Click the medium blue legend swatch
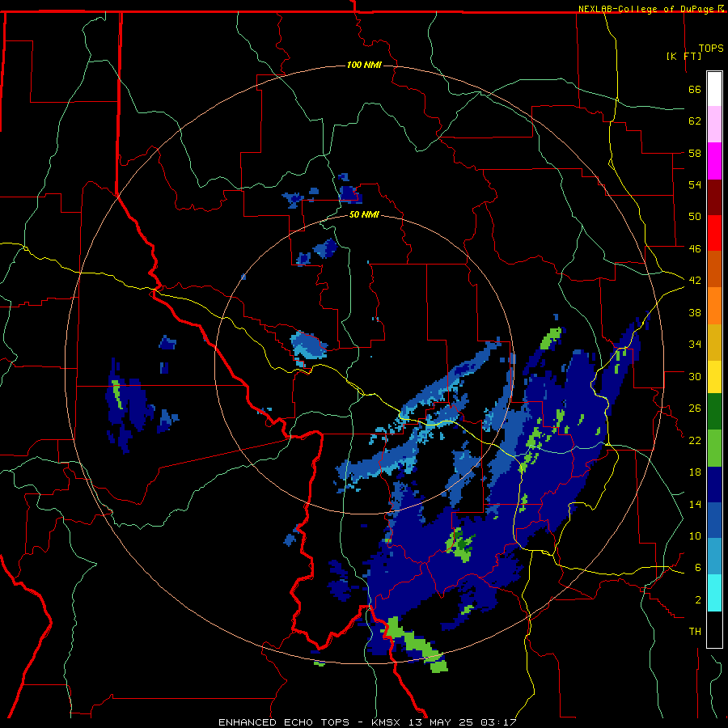Screen dimensions: 728x728 point(714,521)
